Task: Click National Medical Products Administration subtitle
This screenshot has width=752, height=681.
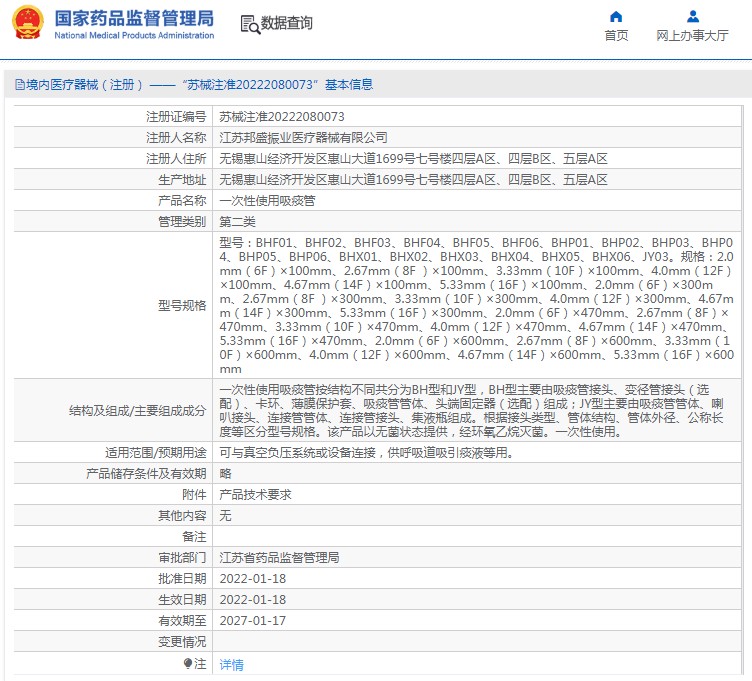Action: [x=134, y=35]
